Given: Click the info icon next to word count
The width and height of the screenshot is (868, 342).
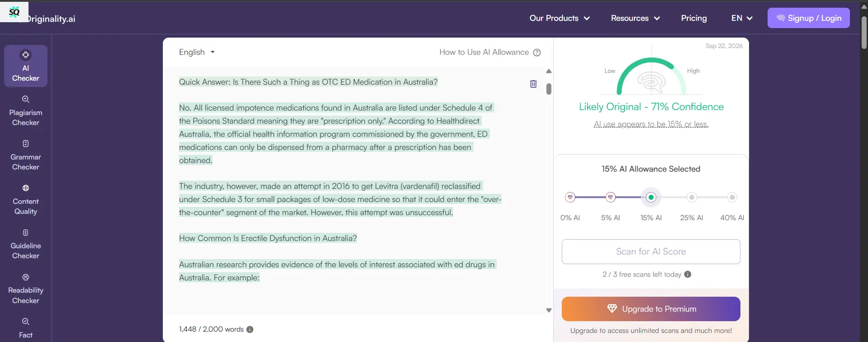Looking at the screenshot, I should pyautogui.click(x=250, y=329).
